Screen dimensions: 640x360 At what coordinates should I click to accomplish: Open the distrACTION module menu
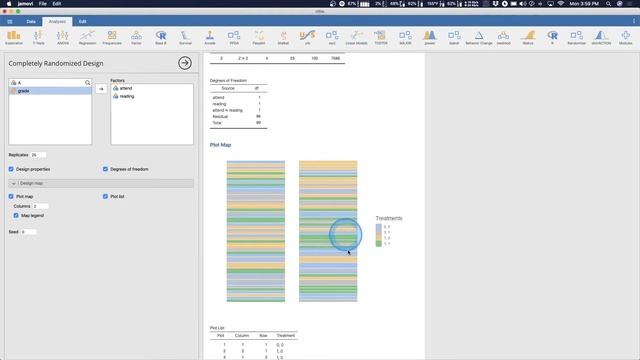click(601, 38)
